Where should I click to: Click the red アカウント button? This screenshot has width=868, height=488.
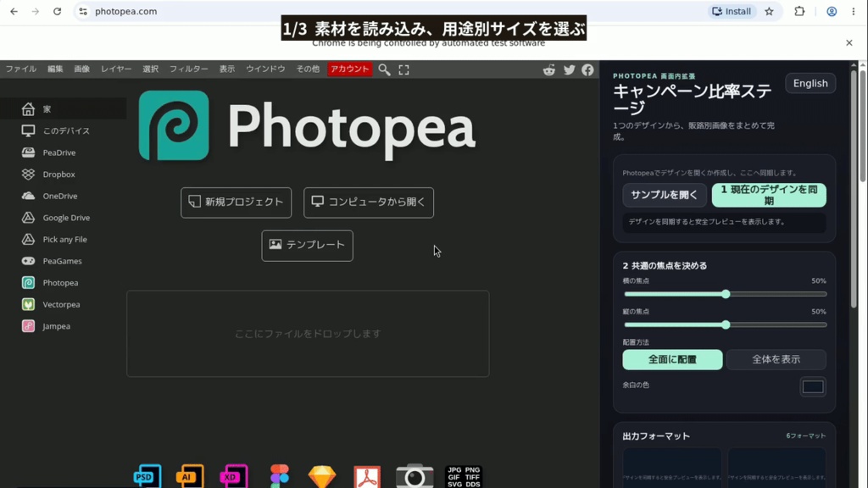point(350,69)
